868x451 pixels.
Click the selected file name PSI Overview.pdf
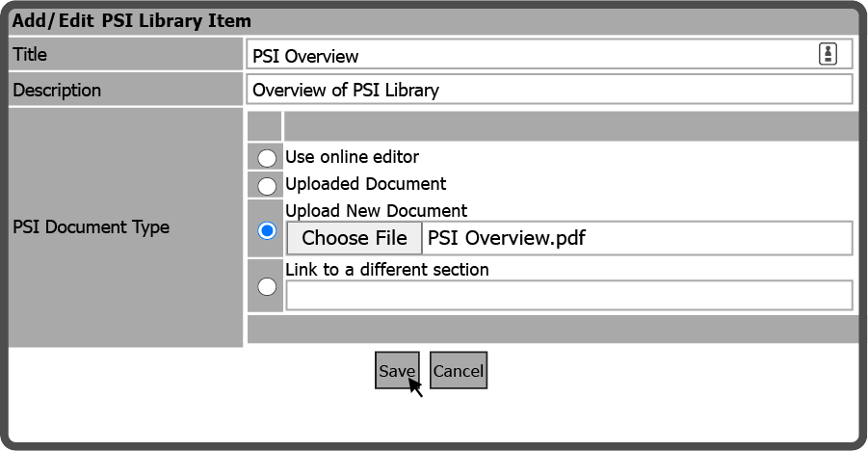[507, 238]
